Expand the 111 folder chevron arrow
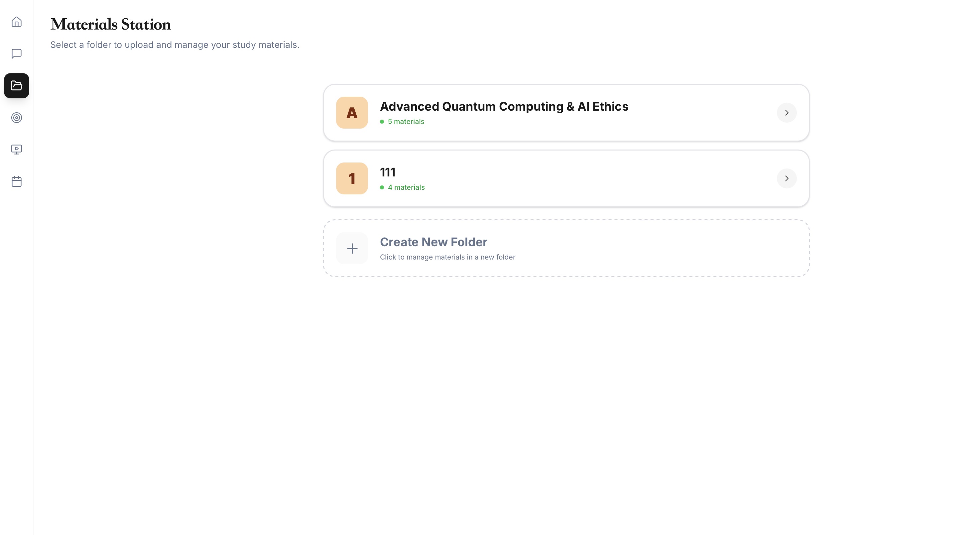 pos(786,178)
